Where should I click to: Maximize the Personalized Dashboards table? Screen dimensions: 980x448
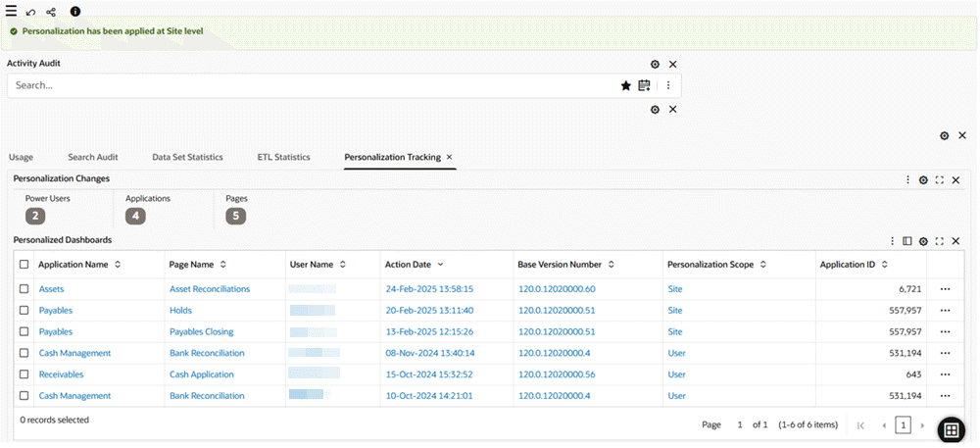coord(940,241)
